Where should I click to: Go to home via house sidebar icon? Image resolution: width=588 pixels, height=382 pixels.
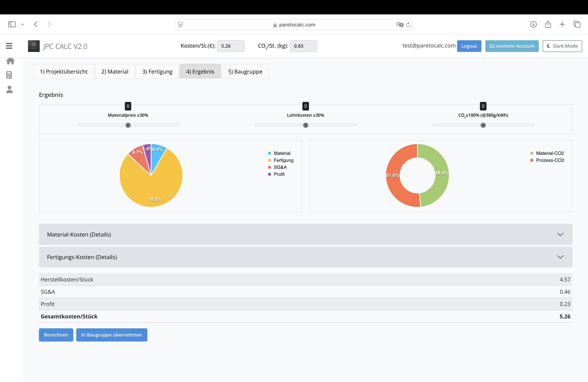click(x=10, y=61)
